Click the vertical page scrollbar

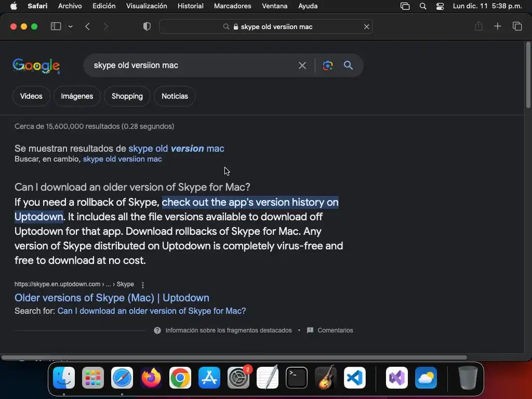pos(528,75)
